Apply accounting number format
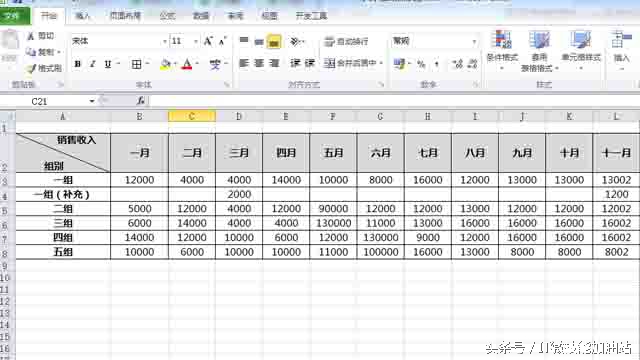The image size is (640, 360). (399, 64)
